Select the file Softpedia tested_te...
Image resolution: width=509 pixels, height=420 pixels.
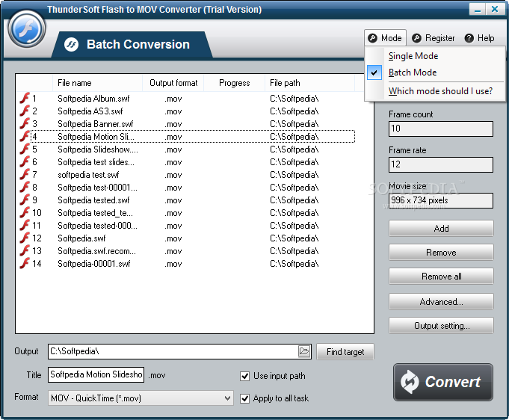pyautogui.click(x=95, y=212)
